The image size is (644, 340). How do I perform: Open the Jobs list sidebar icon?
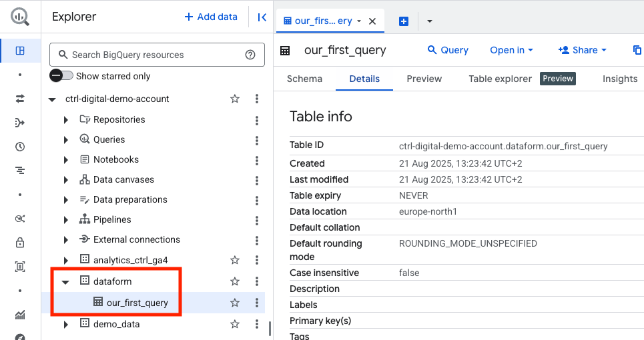tap(20, 171)
